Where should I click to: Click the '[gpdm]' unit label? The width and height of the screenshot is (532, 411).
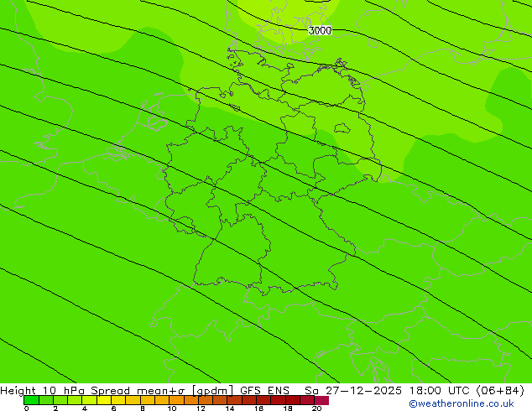pyautogui.click(x=213, y=391)
